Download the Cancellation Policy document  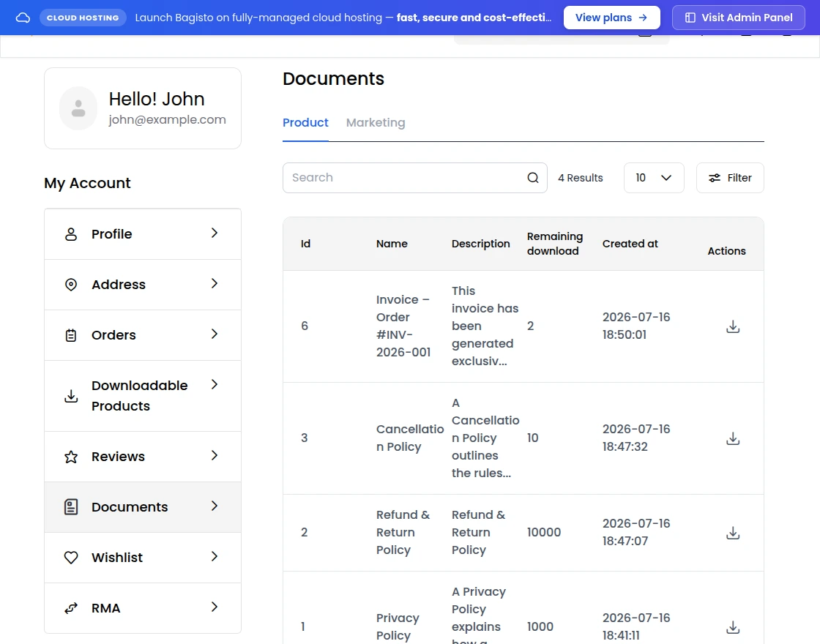733,438
